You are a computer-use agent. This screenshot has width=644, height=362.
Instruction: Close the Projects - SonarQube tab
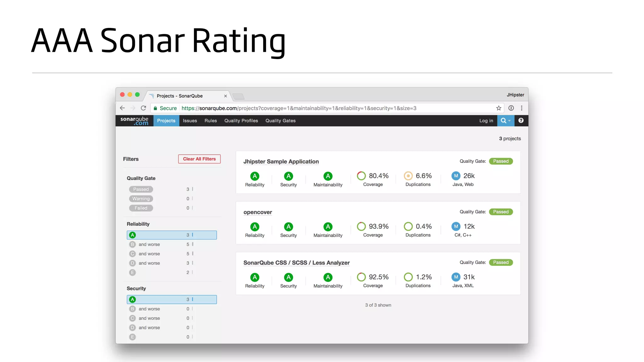tap(225, 96)
